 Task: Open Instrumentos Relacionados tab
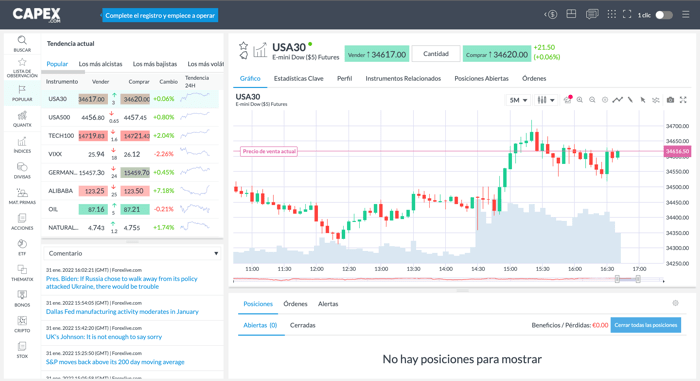403,79
